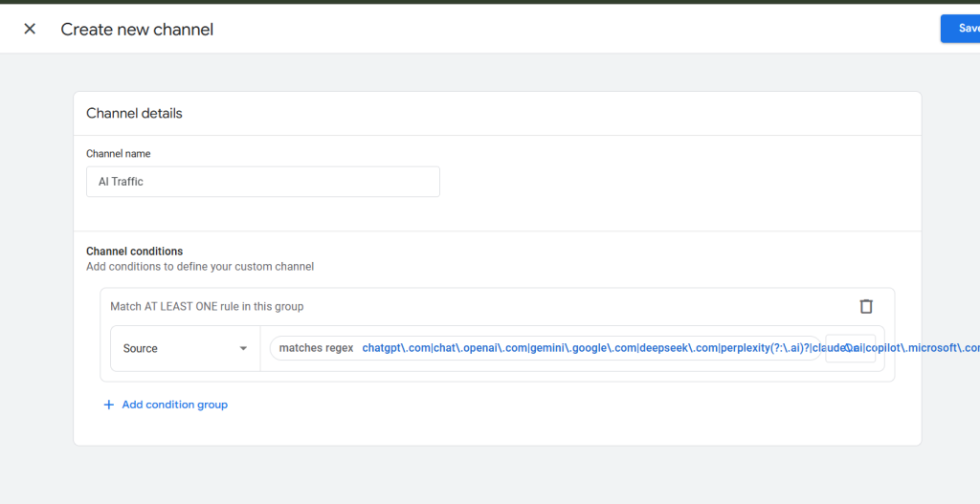The image size is (980, 504).
Task: Click the plus icon beside Add condition group
Action: click(108, 405)
